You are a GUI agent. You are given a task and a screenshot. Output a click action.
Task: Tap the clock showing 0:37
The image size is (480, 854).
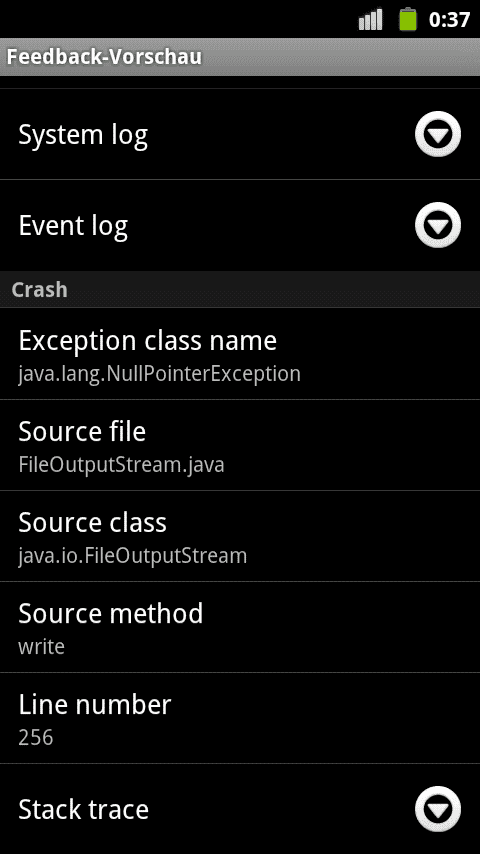coord(449,20)
